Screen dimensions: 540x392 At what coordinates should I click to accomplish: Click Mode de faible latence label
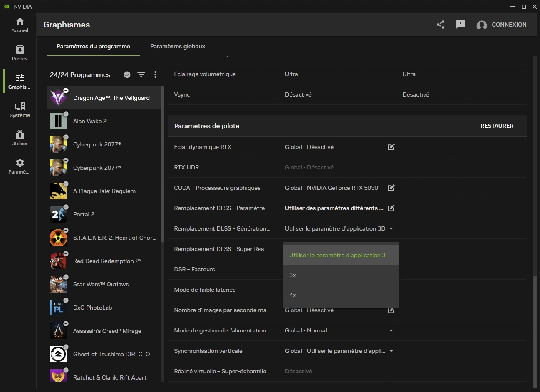pos(205,290)
